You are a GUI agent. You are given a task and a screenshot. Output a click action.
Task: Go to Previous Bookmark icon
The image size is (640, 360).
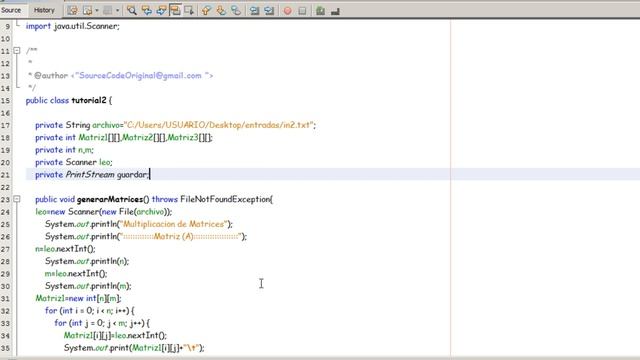click(207, 11)
